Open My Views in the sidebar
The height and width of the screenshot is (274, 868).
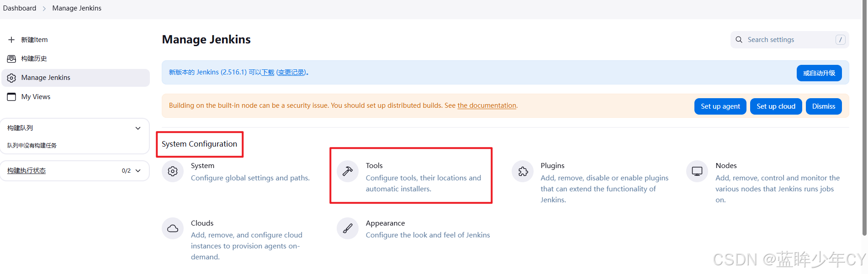(36, 97)
